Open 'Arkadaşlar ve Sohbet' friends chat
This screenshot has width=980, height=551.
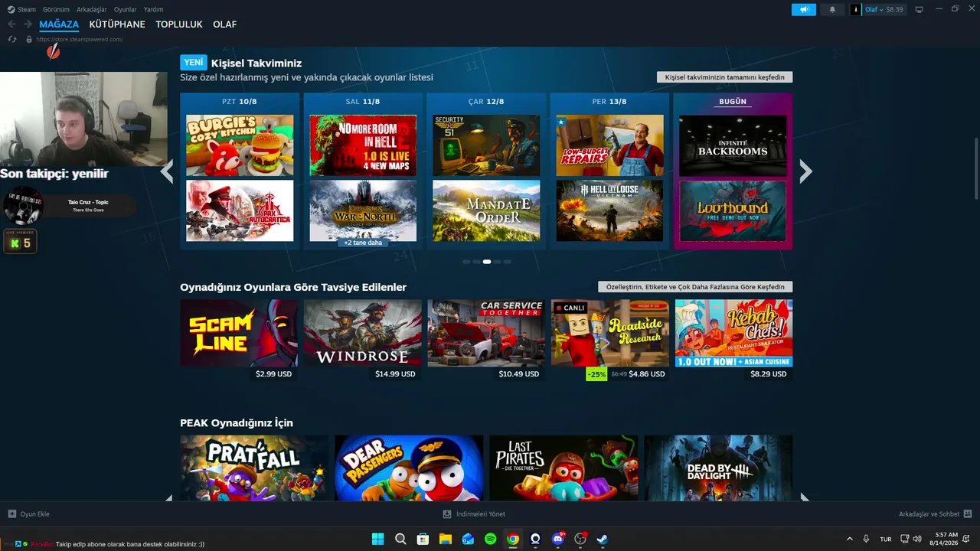936,514
